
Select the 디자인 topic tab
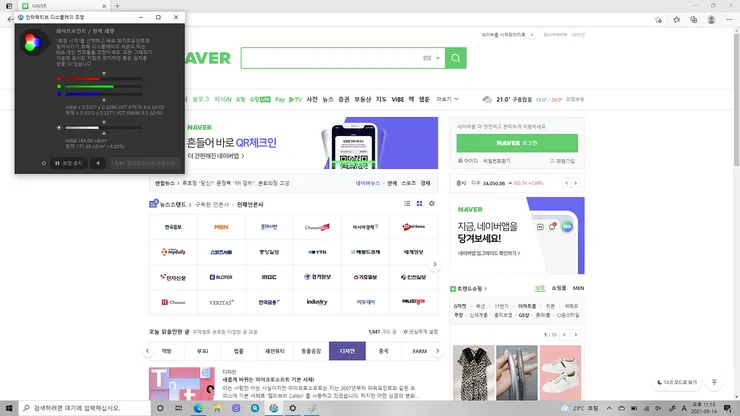coord(347,351)
